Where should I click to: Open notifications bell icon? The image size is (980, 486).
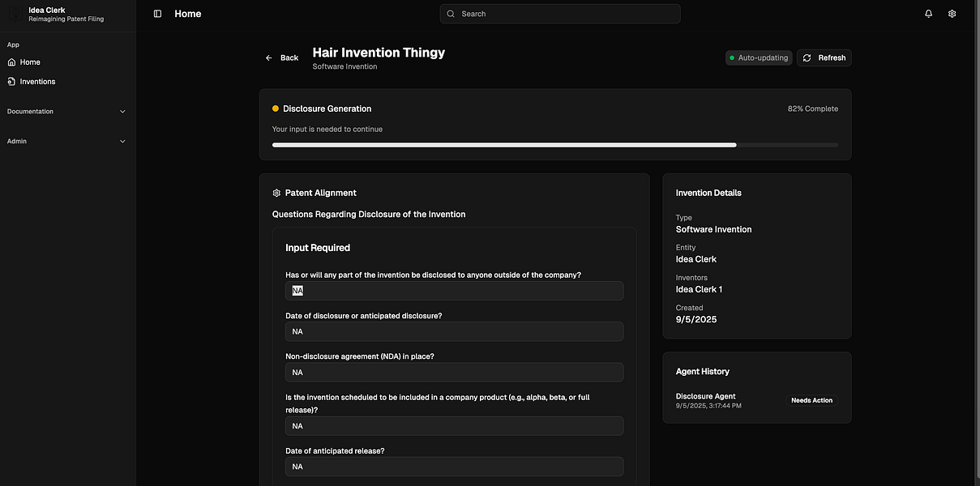[929, 14]
